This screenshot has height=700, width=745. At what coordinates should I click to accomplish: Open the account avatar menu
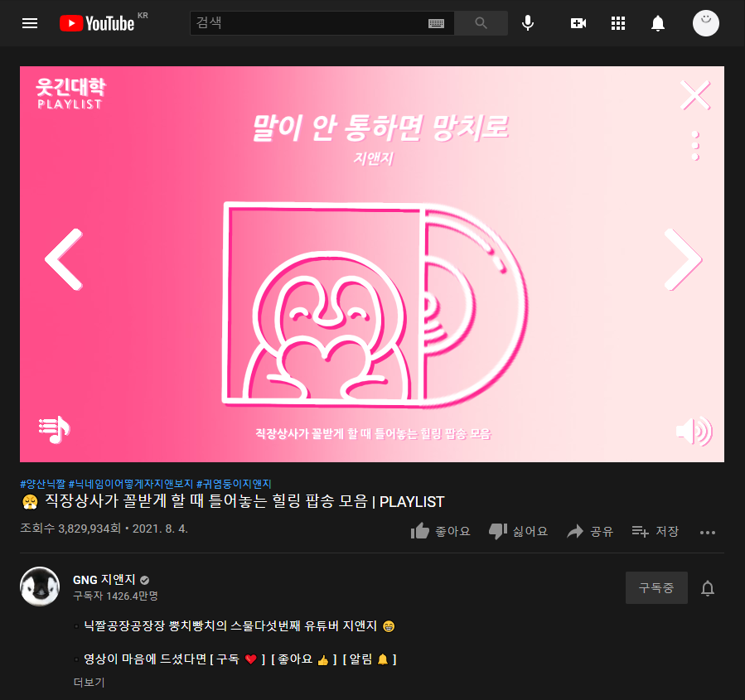coord(705,23)
